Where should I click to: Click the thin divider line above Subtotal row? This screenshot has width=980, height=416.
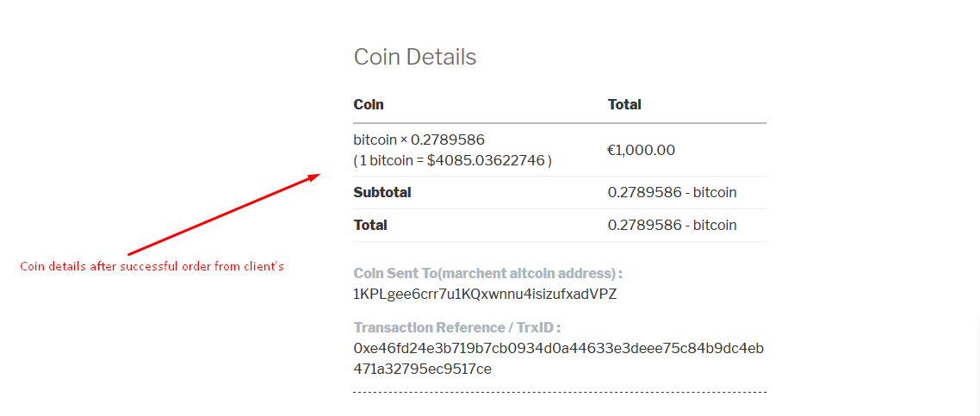pyautogui.click(x=559, y=176)
